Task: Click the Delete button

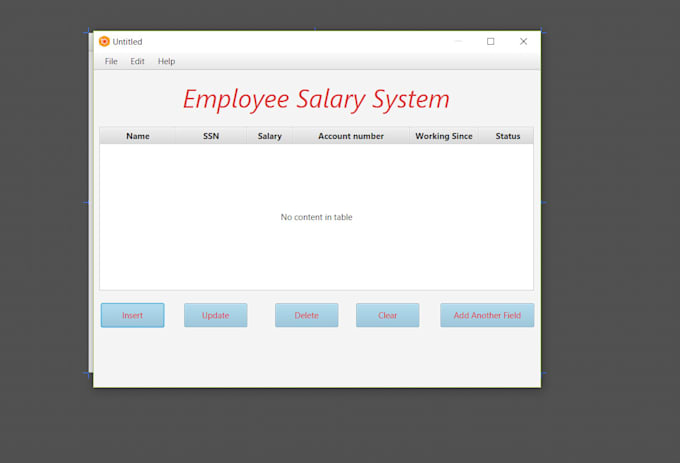Action: [307, 315]
